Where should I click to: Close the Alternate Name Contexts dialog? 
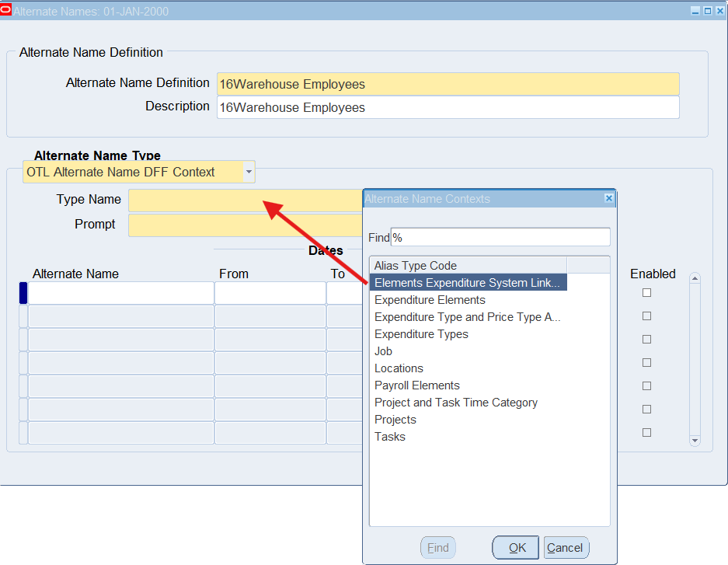609,199
